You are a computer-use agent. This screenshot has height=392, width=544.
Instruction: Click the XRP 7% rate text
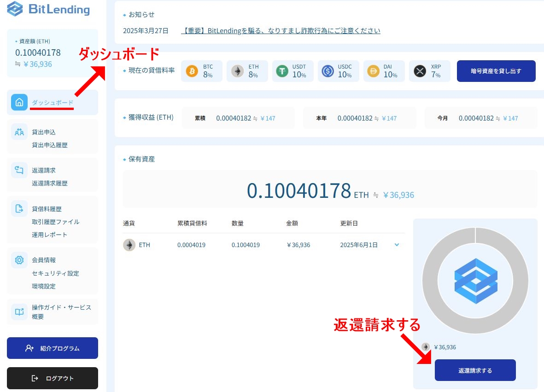[x=436, y=71]
